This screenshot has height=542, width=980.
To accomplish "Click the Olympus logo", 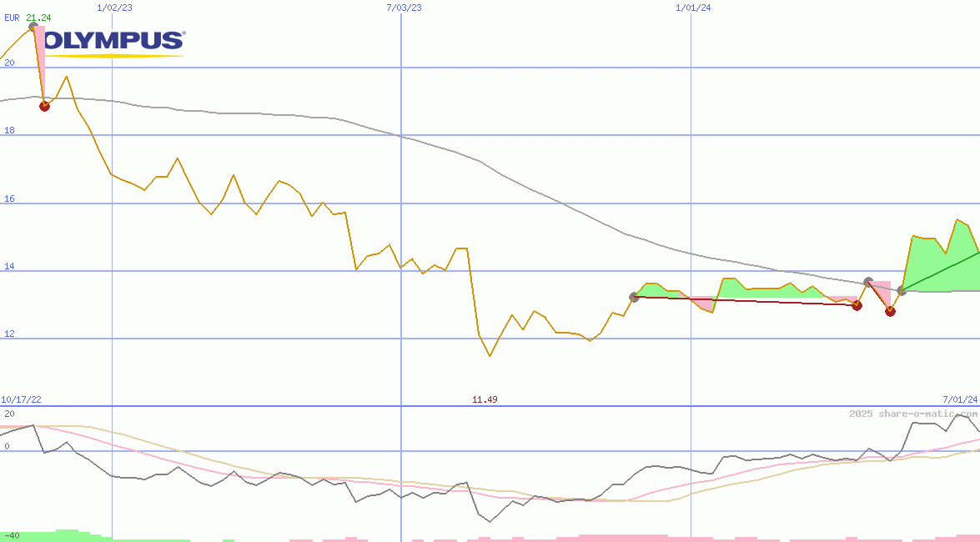I will pyautogui.click(x=113, y=43).
